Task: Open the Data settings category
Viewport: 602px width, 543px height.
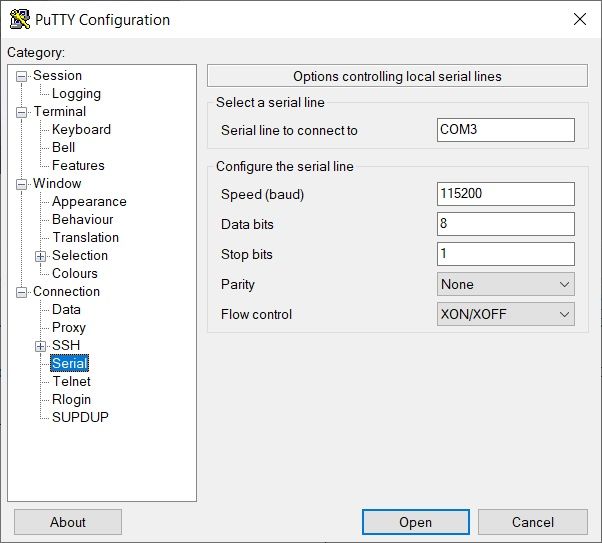Action: tap(66, 310)
